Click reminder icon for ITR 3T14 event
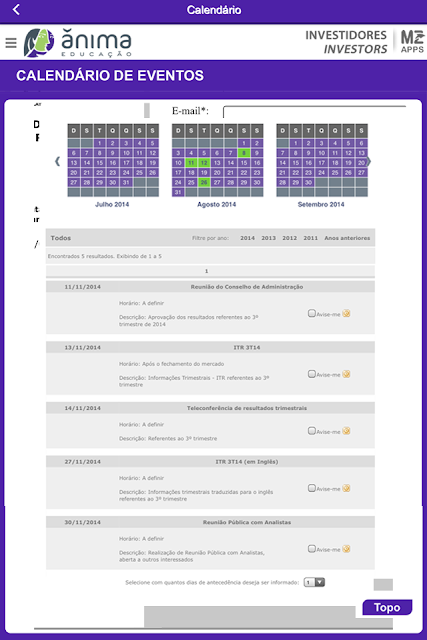 point(346,374)
